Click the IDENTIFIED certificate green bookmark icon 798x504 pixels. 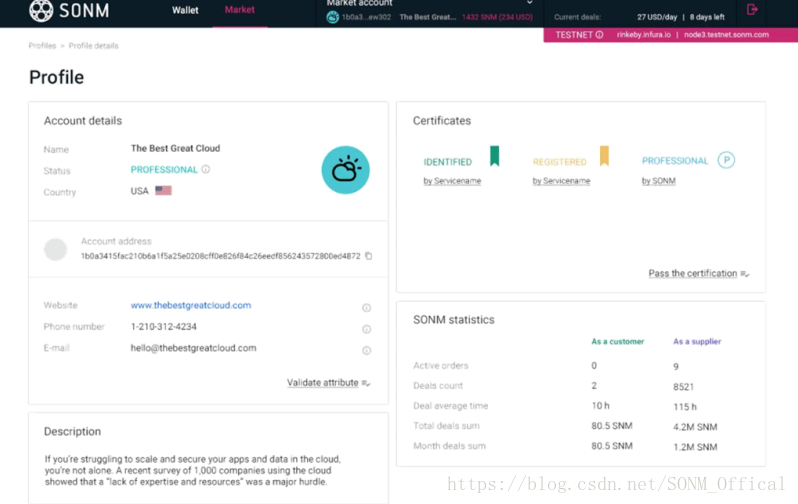[495, 156]
